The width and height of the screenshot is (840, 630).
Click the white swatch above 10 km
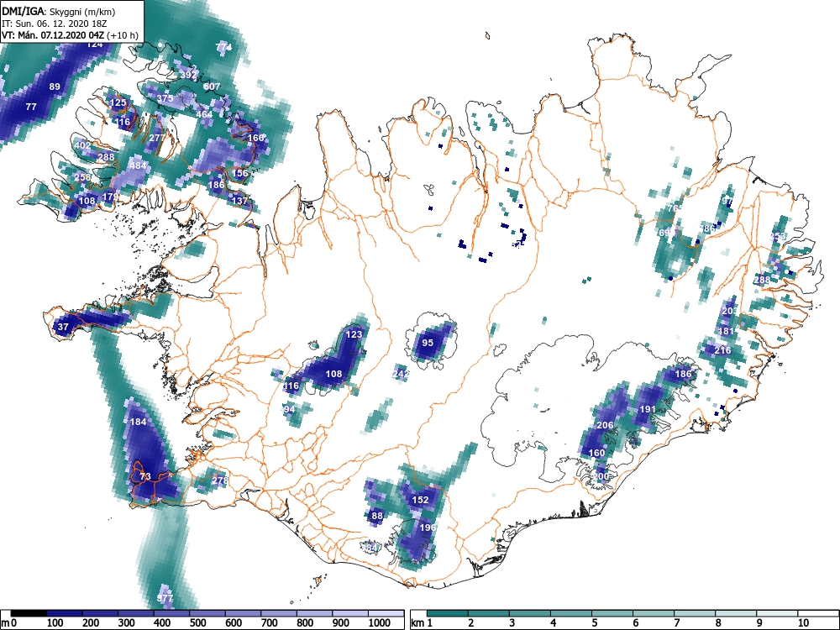click(818, 613)
